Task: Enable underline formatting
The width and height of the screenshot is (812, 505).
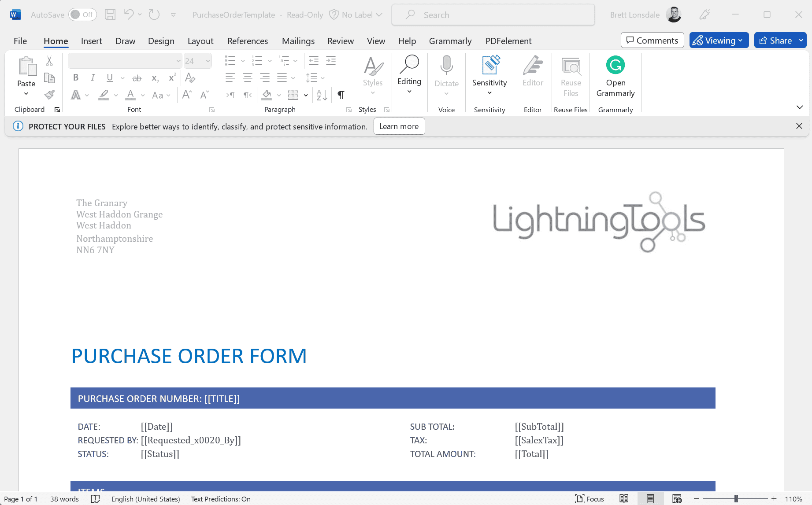Action: (109, 77)
